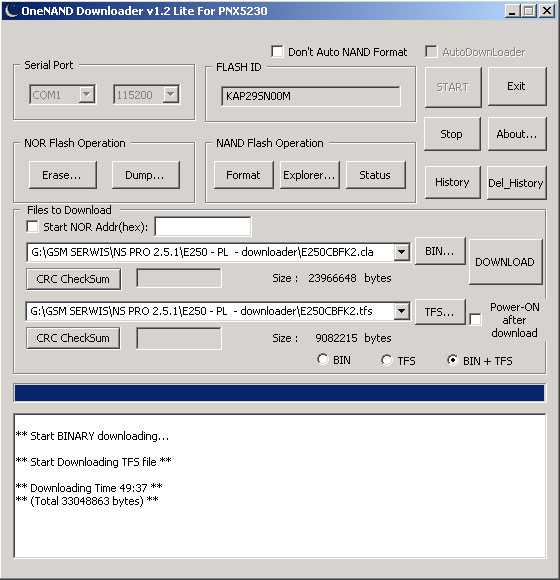Enable Don't Auto NAND Format checkbox
The width and height of the screenshot is (560, 580).
(x=277, y=51)
